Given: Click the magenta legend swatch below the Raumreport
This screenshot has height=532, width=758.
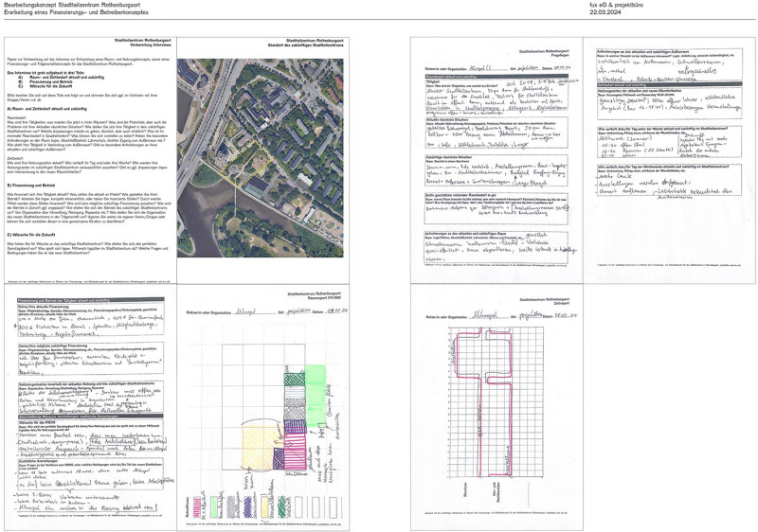Looking at the screenshot, I should (x=196, y=507).
